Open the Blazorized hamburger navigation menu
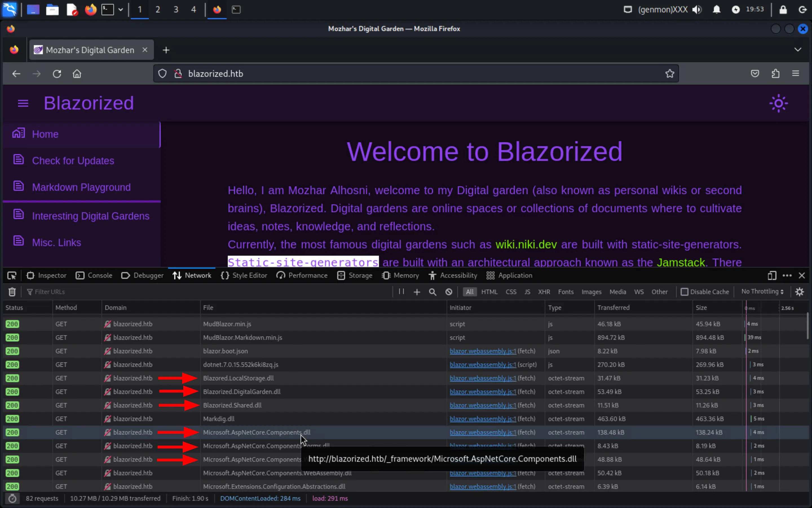 23,103
